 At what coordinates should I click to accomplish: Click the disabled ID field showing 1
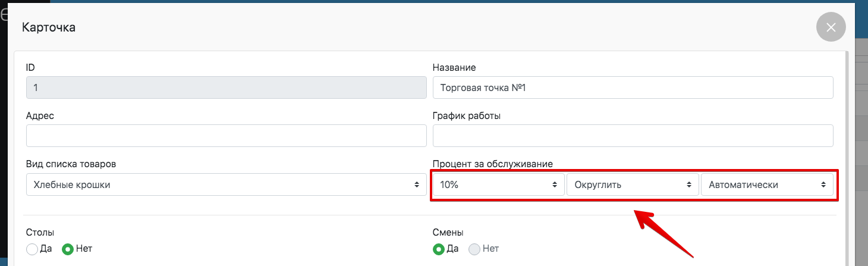(226, 87)
